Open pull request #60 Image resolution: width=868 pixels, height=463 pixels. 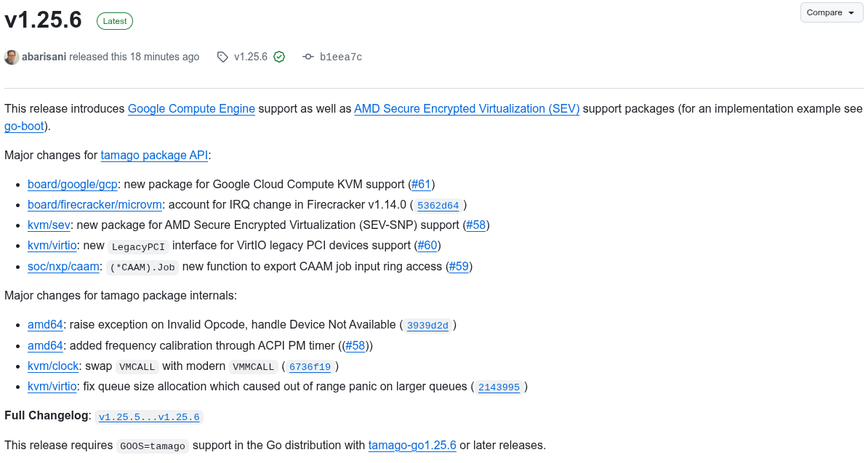[427, 246]
